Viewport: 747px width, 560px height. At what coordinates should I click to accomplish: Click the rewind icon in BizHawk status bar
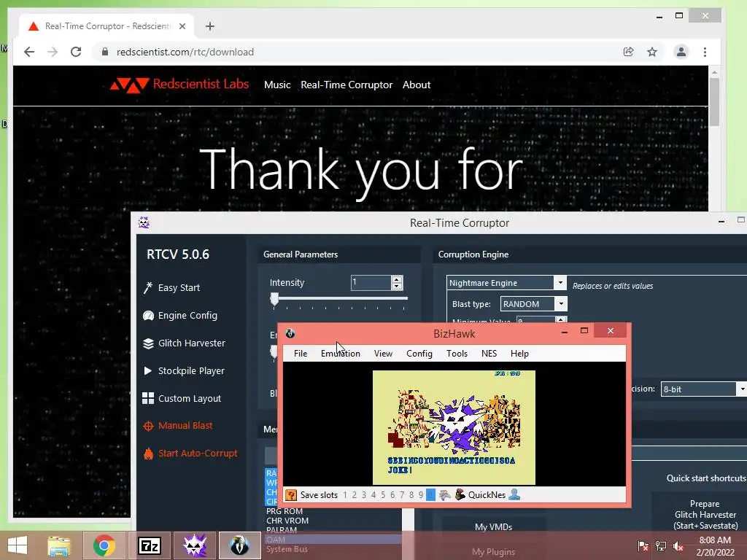444,495
